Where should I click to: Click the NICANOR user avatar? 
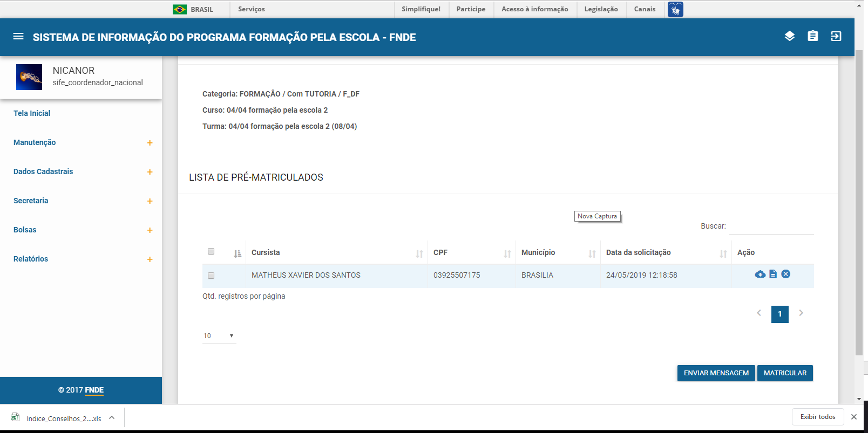tap(29, 77)
